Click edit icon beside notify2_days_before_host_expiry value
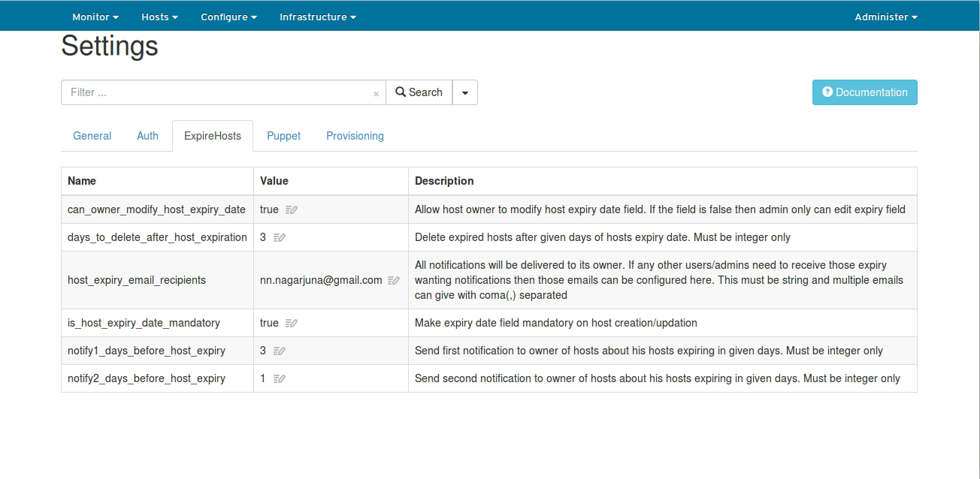This screenshot has width=980, height=479. point(279,378)
